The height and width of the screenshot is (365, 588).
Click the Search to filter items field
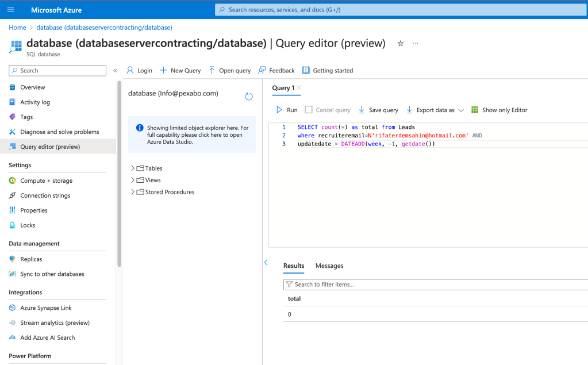(436, 285)
